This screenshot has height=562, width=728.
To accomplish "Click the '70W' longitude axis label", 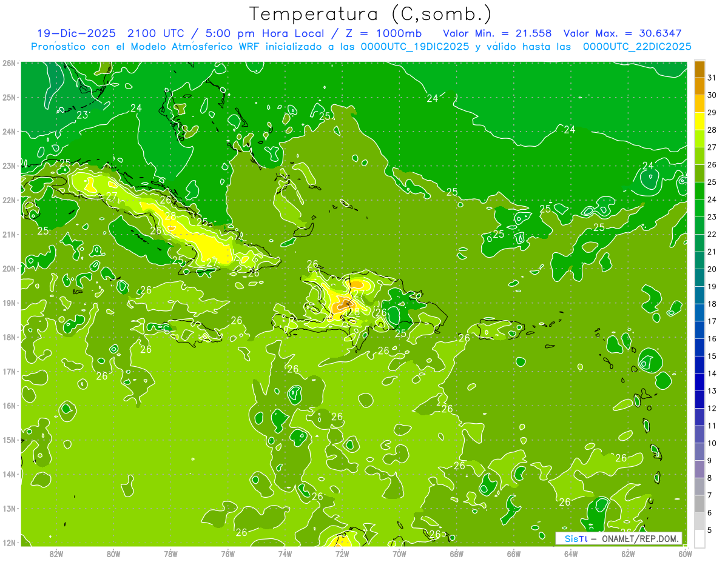I will [399, 554].
